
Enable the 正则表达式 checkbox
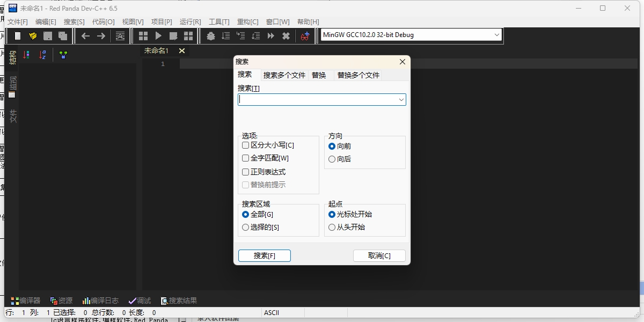pyautogui.click(x=245, y=172)
